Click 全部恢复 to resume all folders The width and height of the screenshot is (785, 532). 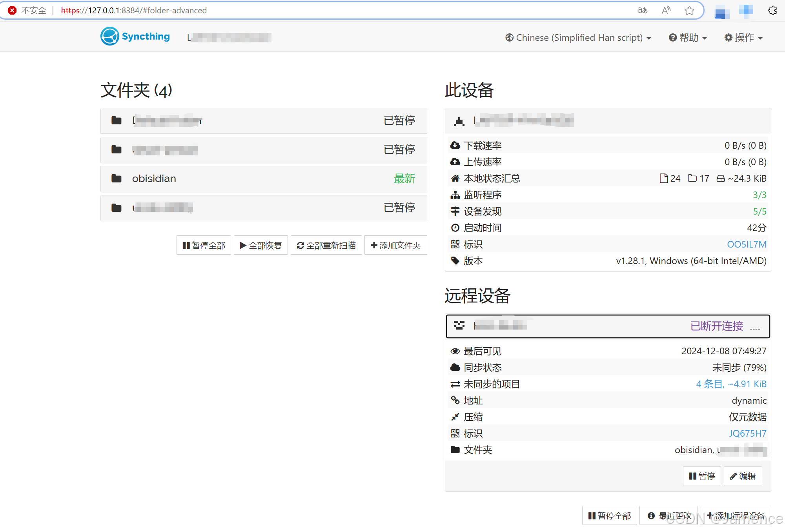261,245
